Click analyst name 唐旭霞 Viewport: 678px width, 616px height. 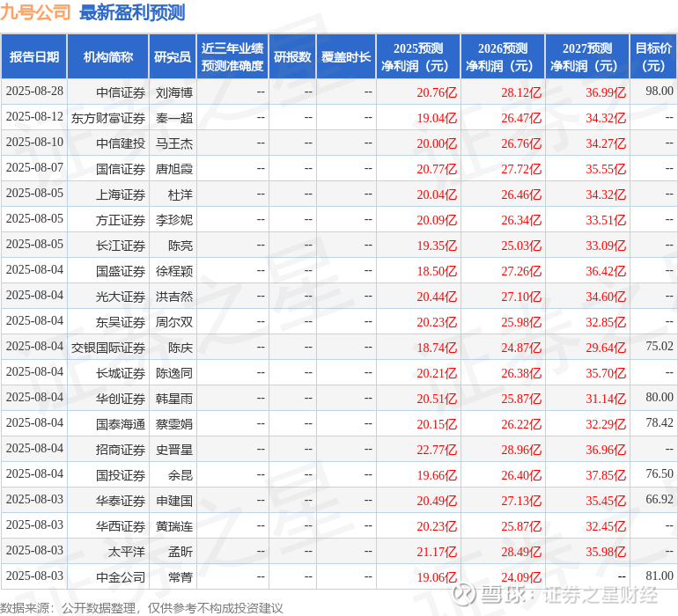pyautogui.click(x=173, y=169)
